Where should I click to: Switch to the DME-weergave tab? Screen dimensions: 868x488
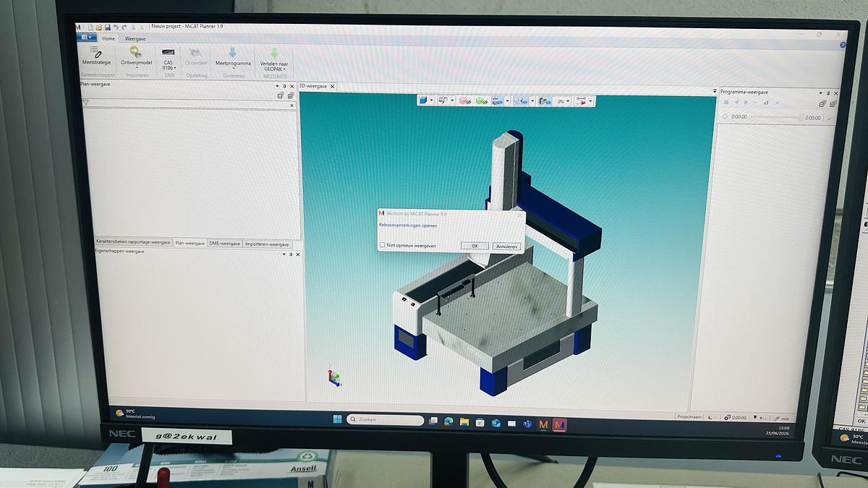click(x=225, y=244)
